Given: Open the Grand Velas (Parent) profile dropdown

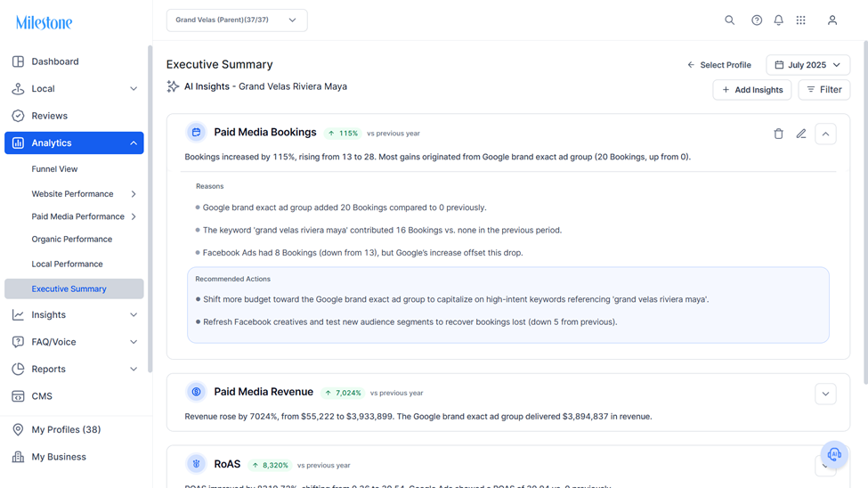Looking at the screenshot, I should [237, 20].
